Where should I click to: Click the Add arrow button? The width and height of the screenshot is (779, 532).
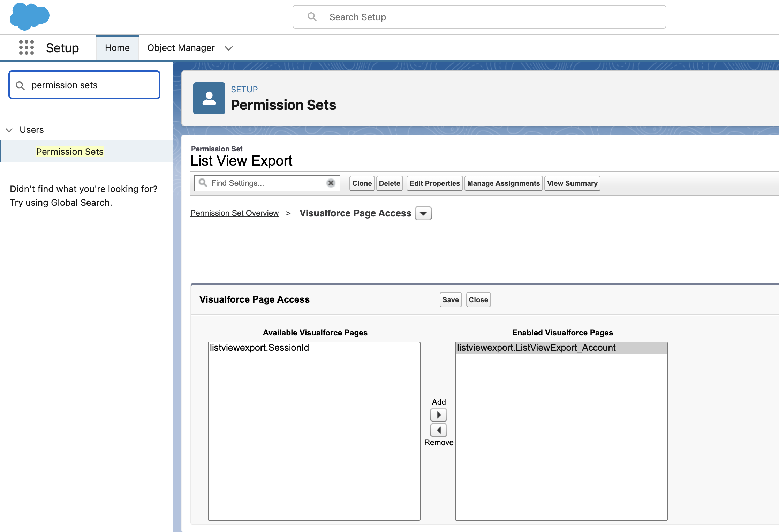point(439,415)
